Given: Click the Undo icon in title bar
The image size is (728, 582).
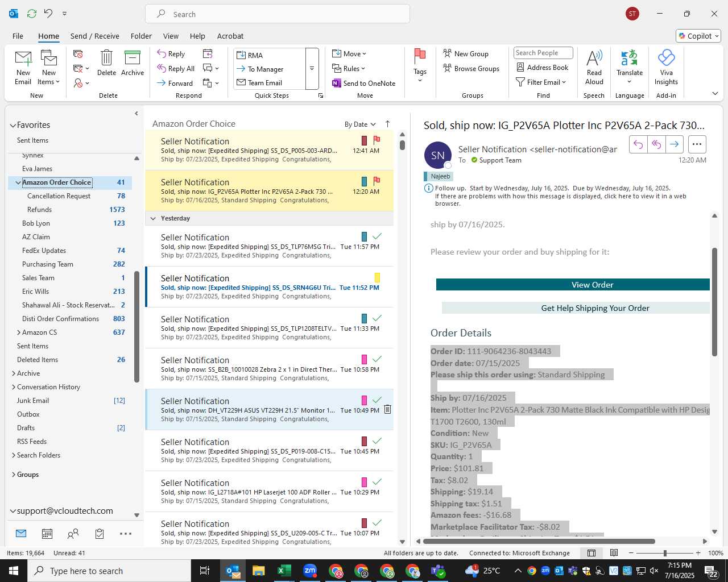Looking at the screenshot, I should (x=48, y=13).
